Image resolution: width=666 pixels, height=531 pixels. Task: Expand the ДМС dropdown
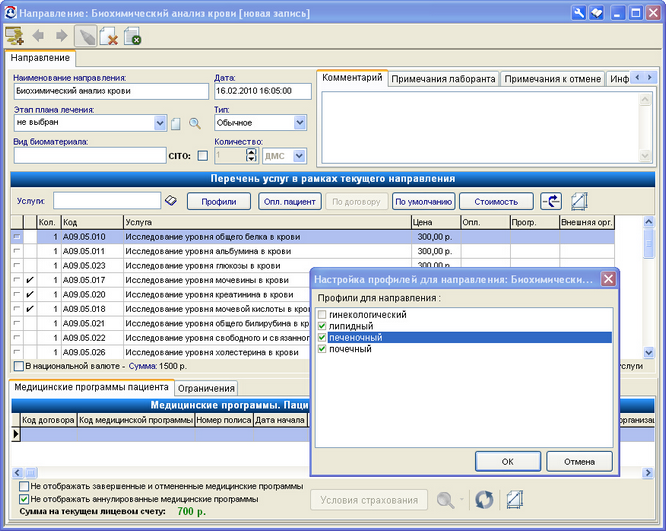[299, 156]
